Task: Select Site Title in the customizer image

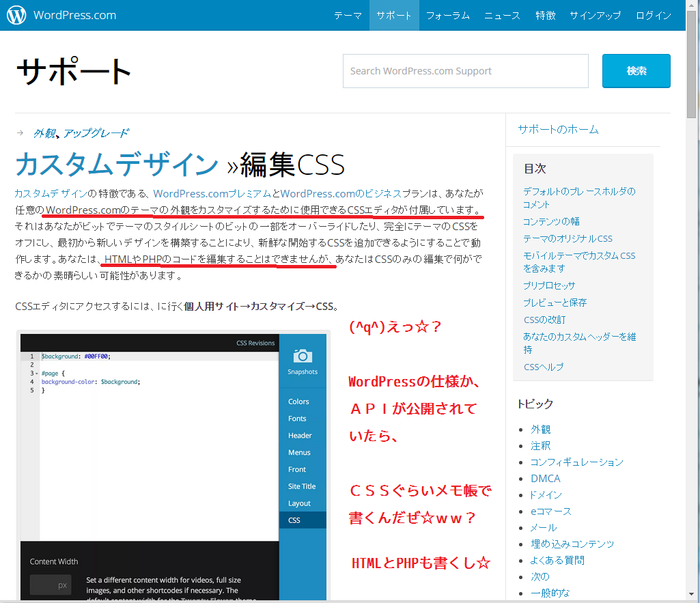Action: point(302,486)
